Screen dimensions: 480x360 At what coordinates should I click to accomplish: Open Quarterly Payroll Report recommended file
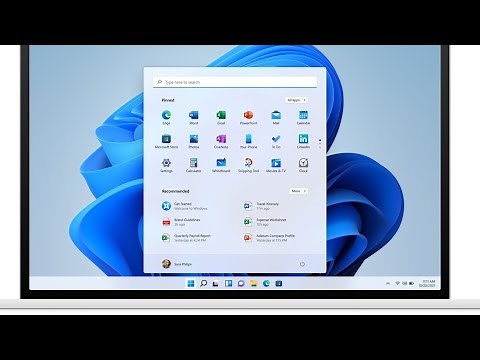186,238
